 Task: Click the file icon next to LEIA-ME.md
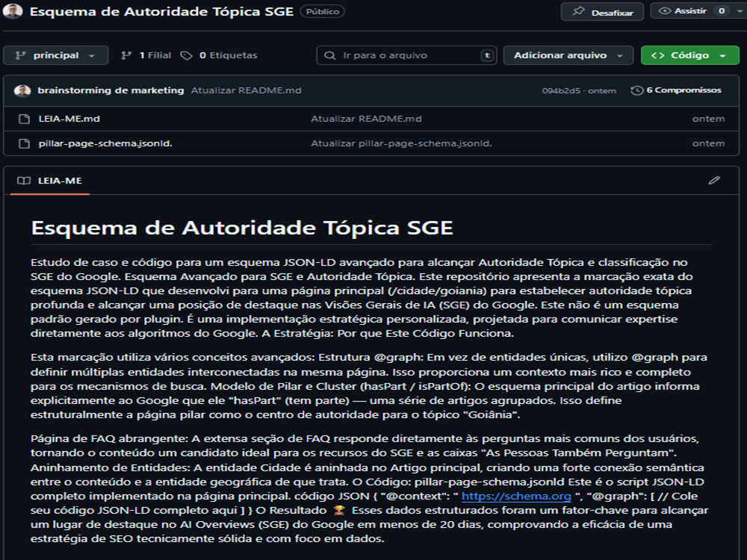click(24, 119)
